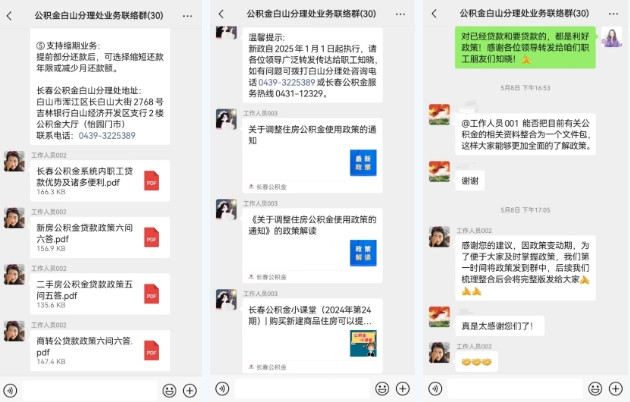Open the 二手房公积金贷款政策五问五答 PDF file
Viewport: 630px width, 402px height.
tap(100, 294)
